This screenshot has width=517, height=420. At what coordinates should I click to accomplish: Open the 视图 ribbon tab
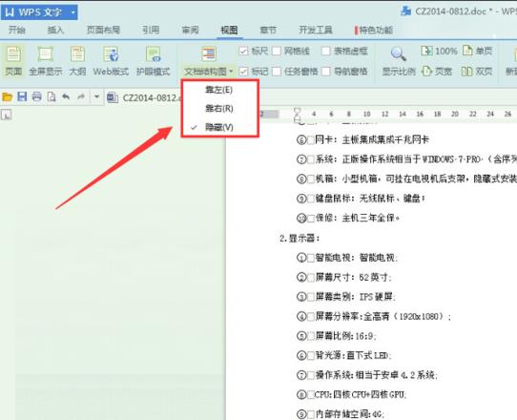pos(229,30)
